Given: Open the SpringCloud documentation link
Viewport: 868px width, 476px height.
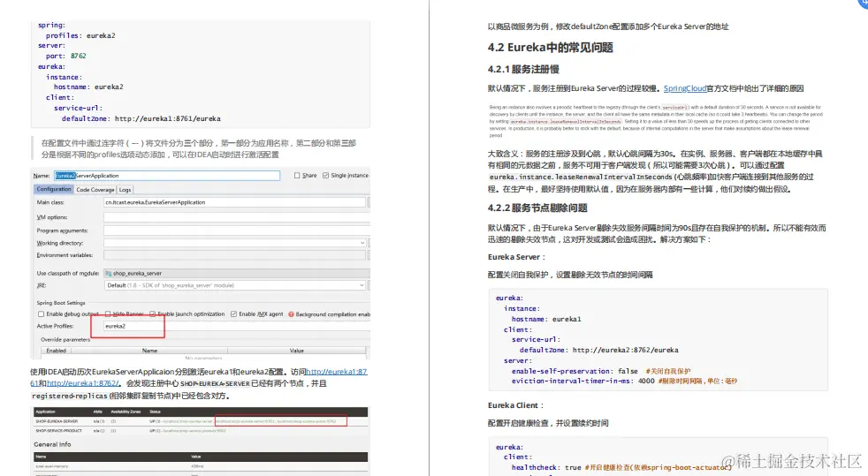Looking at the screenshot, I should coord(685,88).
